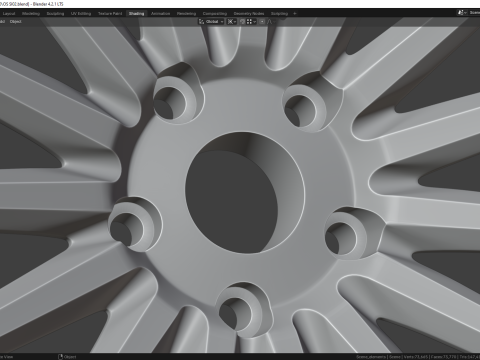This screenshot has width=480, height=360.
Task: Open the Geometry Nodes workspace tab
Action: click(249, 14)
